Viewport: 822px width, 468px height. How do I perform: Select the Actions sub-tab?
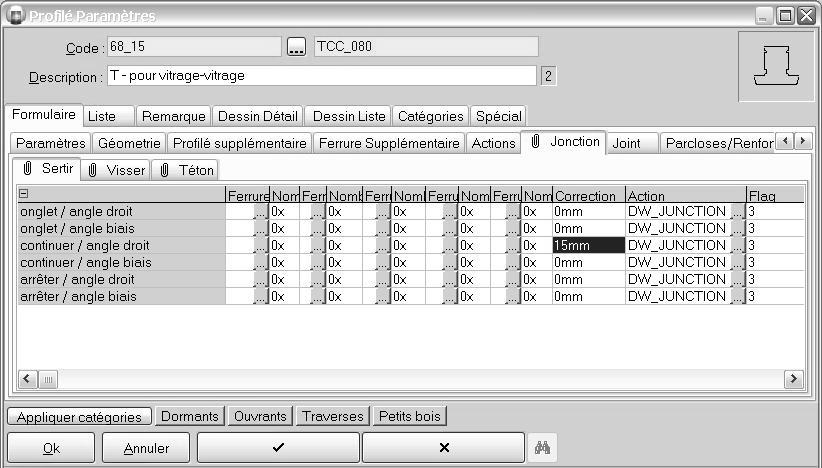(x=493, y=143)
